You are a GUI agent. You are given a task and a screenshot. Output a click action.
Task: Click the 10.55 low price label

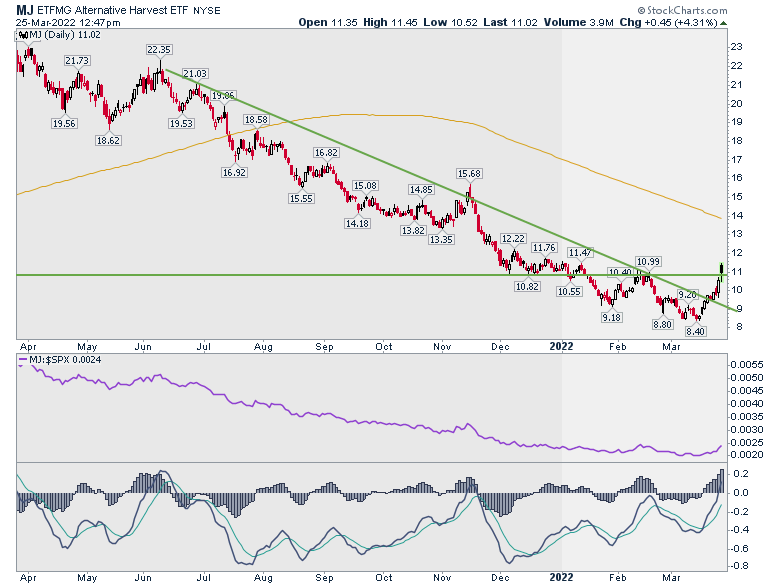pos(569,292)
